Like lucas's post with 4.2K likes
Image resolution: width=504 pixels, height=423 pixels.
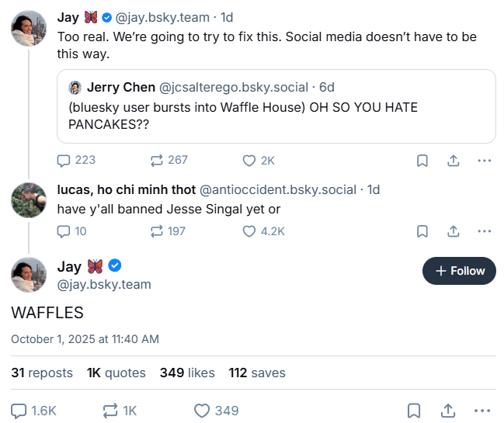[249, 231]
